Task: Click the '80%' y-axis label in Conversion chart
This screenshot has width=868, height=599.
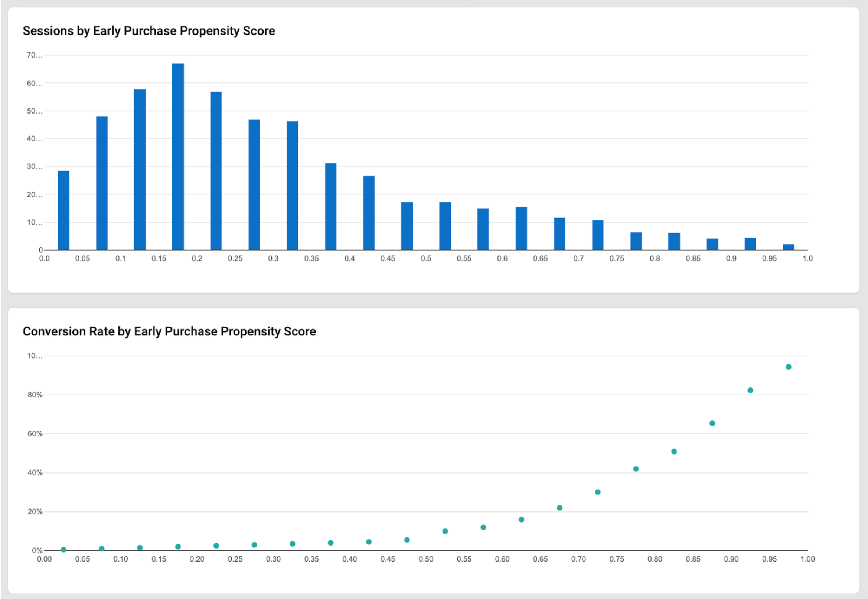Action: [35, 395]
